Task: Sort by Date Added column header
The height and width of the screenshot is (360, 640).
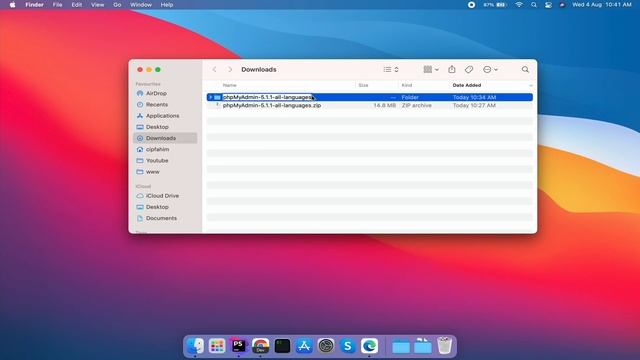Action: (467, 85)
